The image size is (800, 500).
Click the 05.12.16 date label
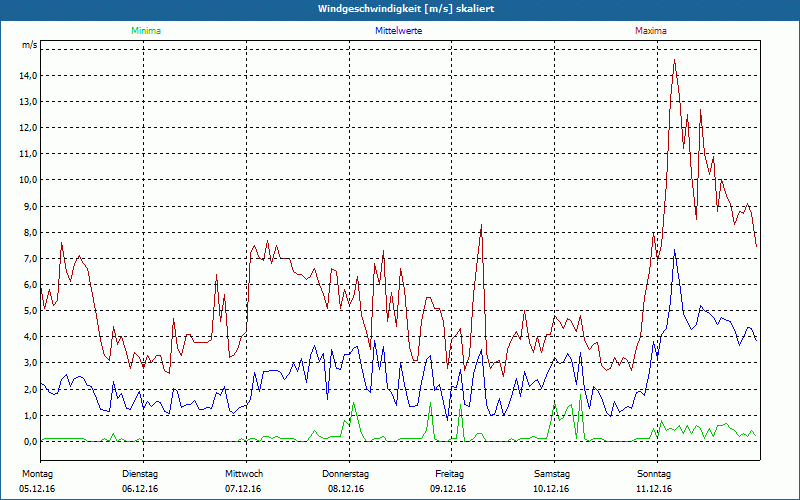37,489
